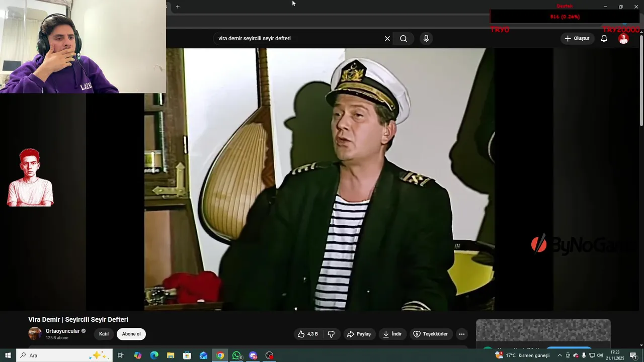Open Task View on the taskbar
Screen dimensions: 644x362
coord(121,355)
